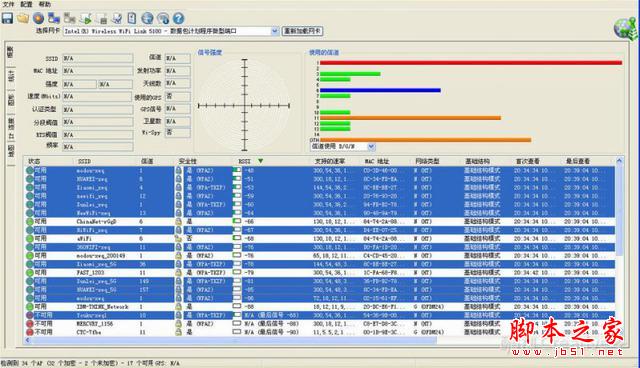Click the green play arrow scan icon

point(86,18)
